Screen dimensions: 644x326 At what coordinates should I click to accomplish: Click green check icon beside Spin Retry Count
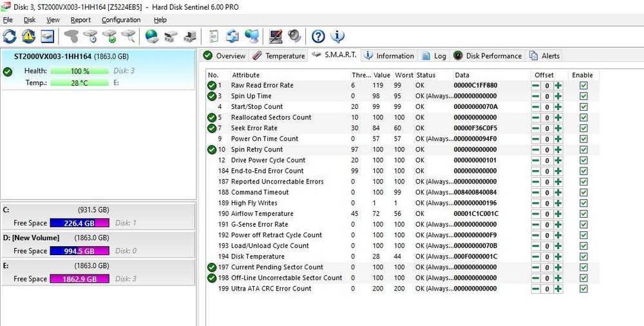pos(212,149)
